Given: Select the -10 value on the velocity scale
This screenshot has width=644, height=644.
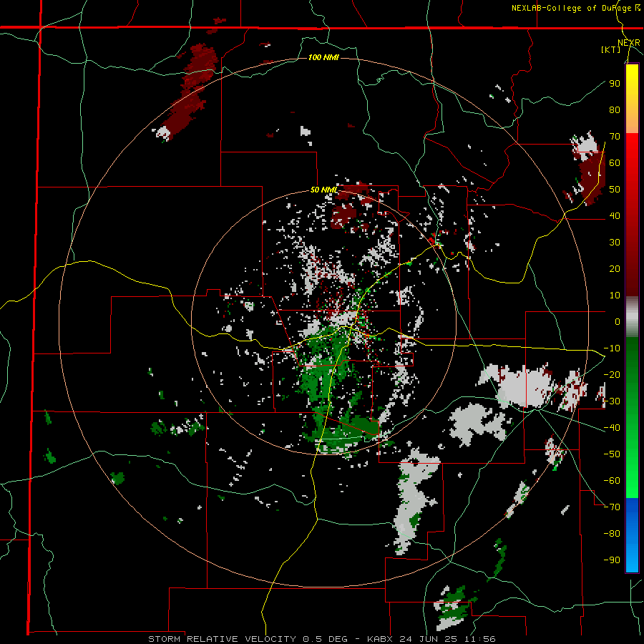Looking at the screenshot, I should pyautogui.click(x=612, y=348).
